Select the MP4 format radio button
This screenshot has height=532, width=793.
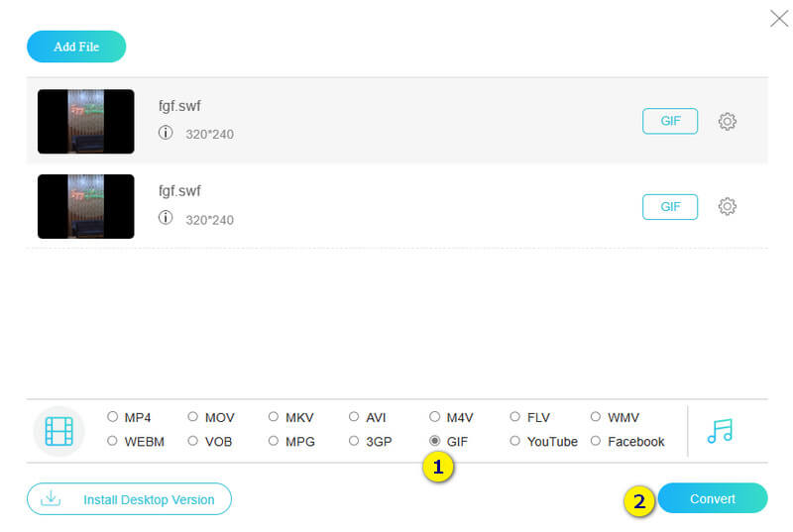click(113, 417)
